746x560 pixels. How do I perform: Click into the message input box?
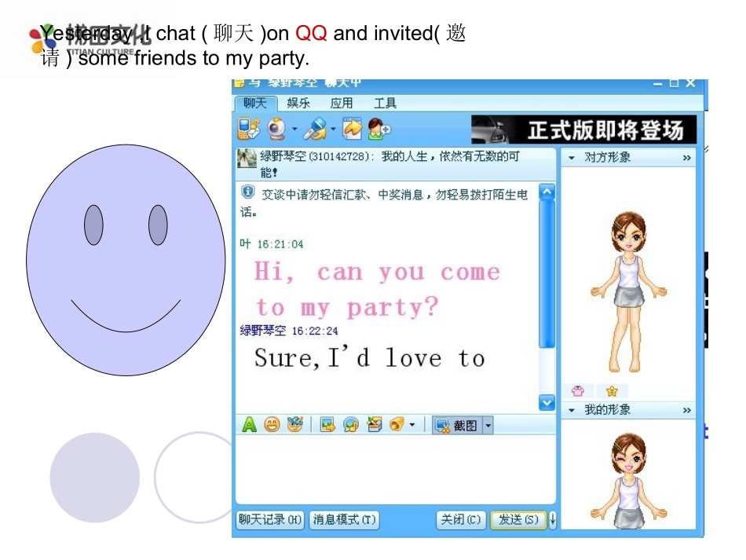pos(396,469)
